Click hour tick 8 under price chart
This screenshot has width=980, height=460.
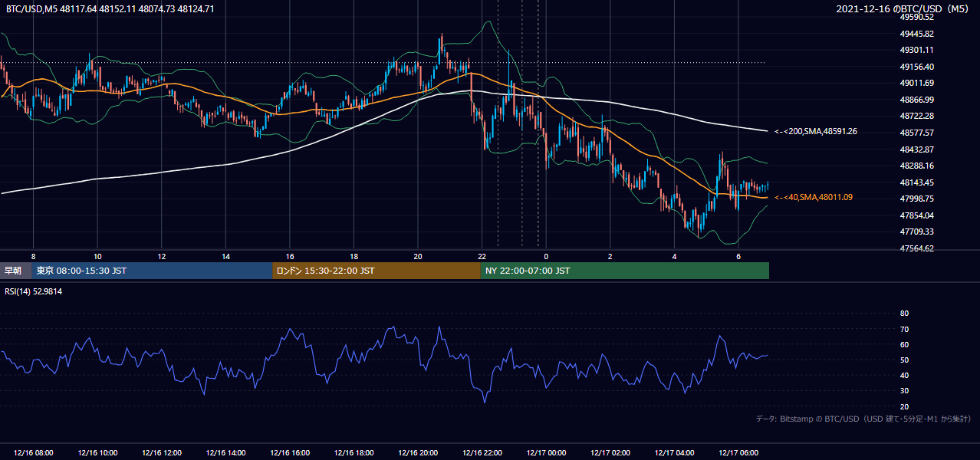click(x=33, y=256)
